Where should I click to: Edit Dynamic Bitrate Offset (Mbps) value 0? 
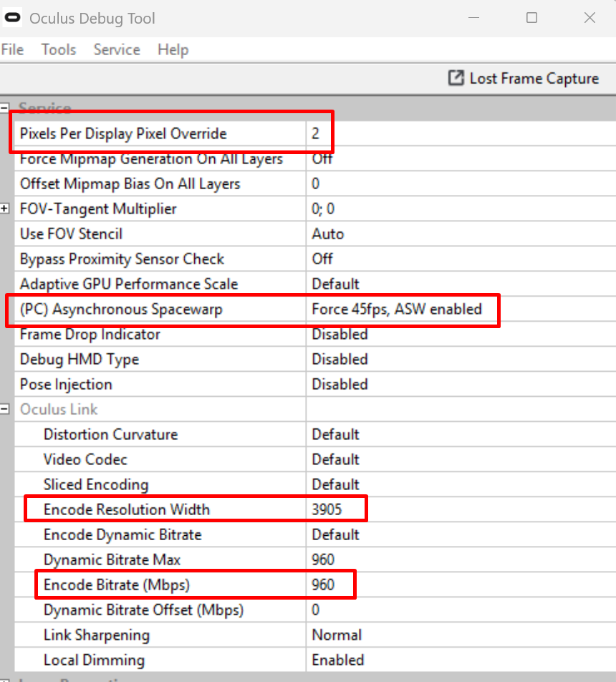click(315, 610)
